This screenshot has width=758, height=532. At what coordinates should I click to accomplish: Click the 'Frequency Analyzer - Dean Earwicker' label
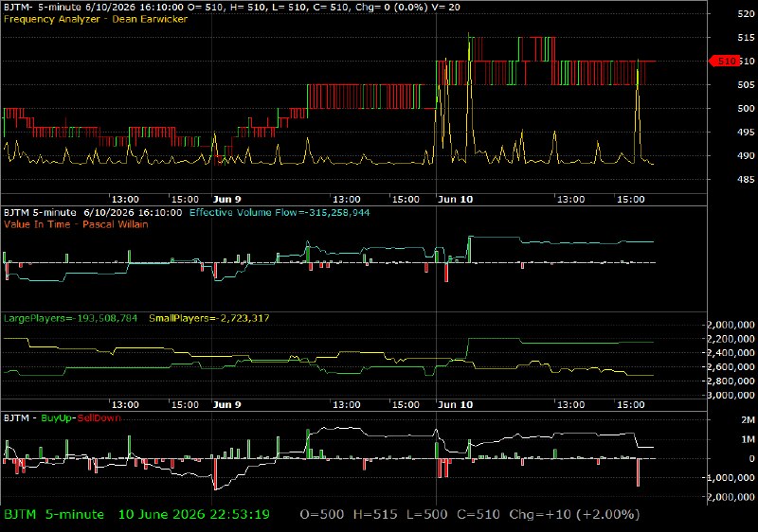[x=96, y=19]
